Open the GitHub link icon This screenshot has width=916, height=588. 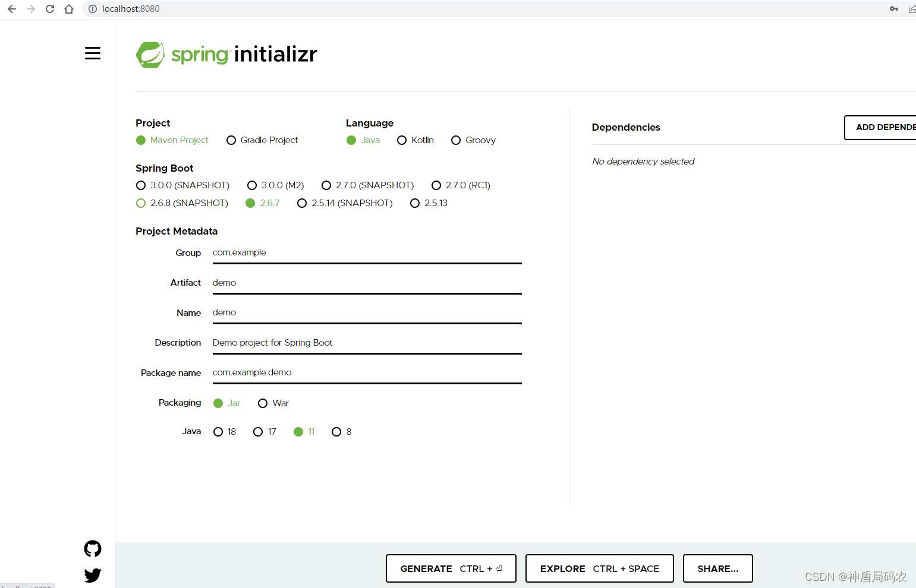click(x=93, y=549)
